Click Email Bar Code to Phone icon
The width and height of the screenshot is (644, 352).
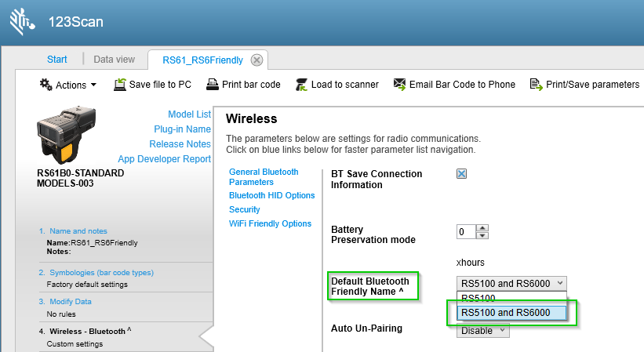(x=399, y=85)
